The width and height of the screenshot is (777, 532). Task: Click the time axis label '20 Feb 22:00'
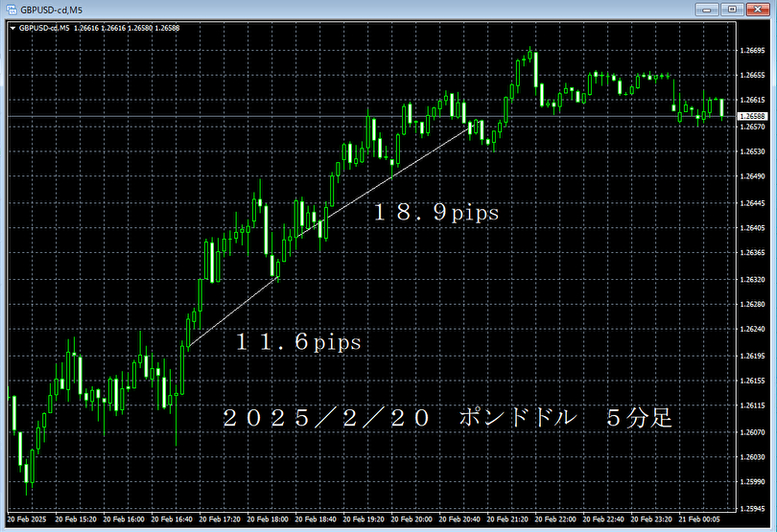click(555, 520)
